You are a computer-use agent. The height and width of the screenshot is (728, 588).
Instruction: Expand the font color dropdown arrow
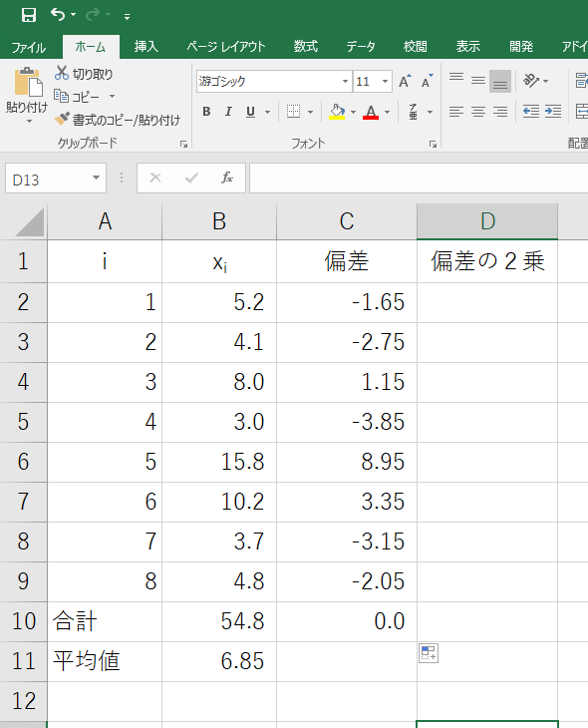(387, 112)
